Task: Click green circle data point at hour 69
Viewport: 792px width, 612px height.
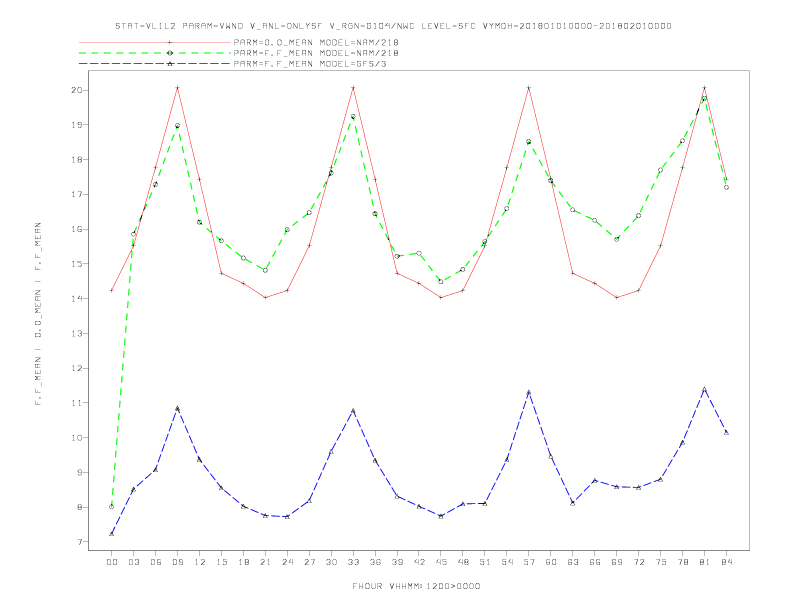Action: [x=617, y=239]
